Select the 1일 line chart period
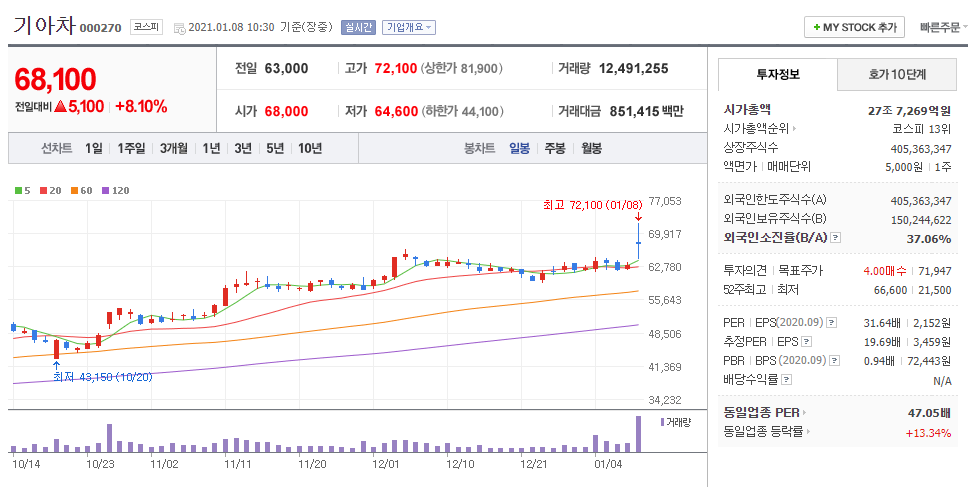Viewport: 977px width, 487px height. click(93, 148)
